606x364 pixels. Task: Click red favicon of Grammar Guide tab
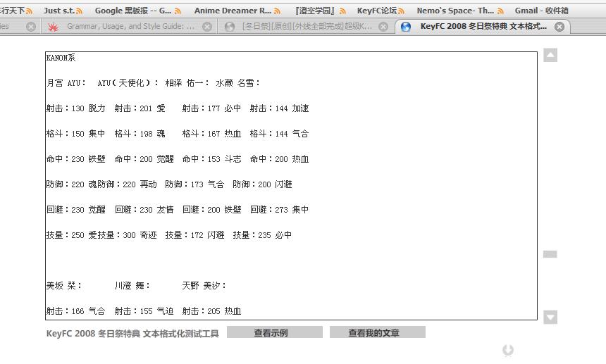coord(53,27)
